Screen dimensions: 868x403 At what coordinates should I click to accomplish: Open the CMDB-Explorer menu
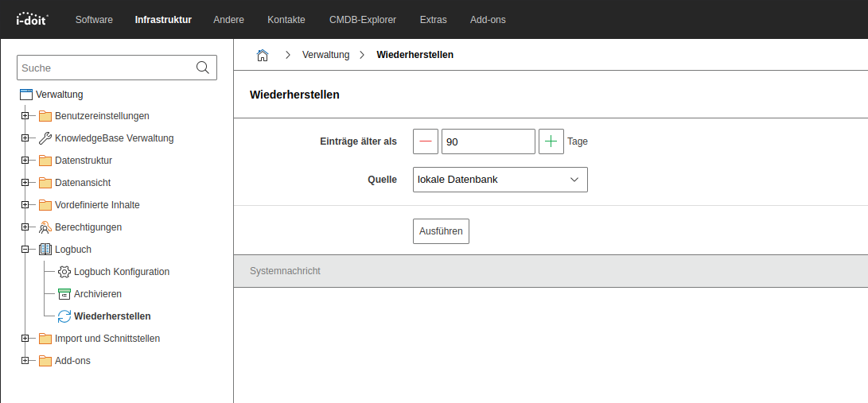click(363, 20)
